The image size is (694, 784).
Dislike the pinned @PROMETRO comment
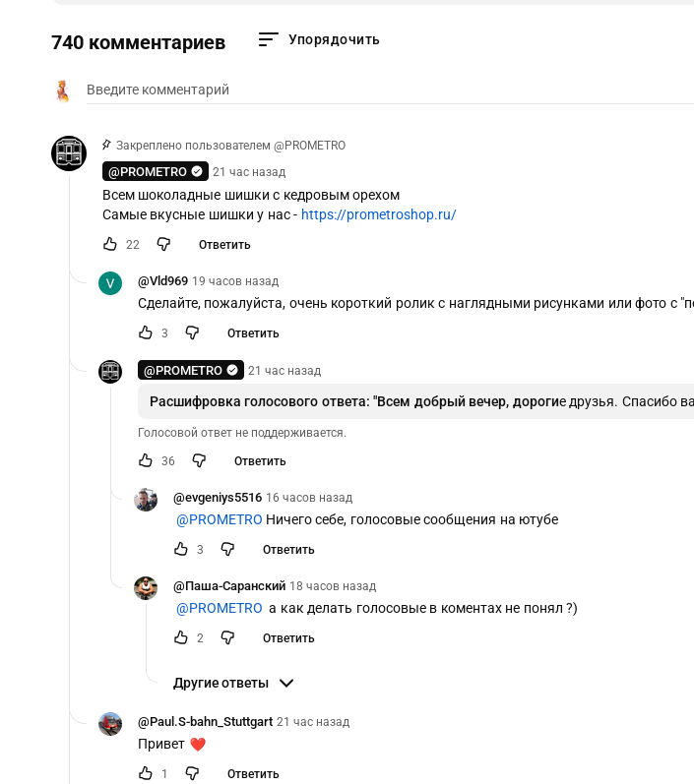coord(163,244)
